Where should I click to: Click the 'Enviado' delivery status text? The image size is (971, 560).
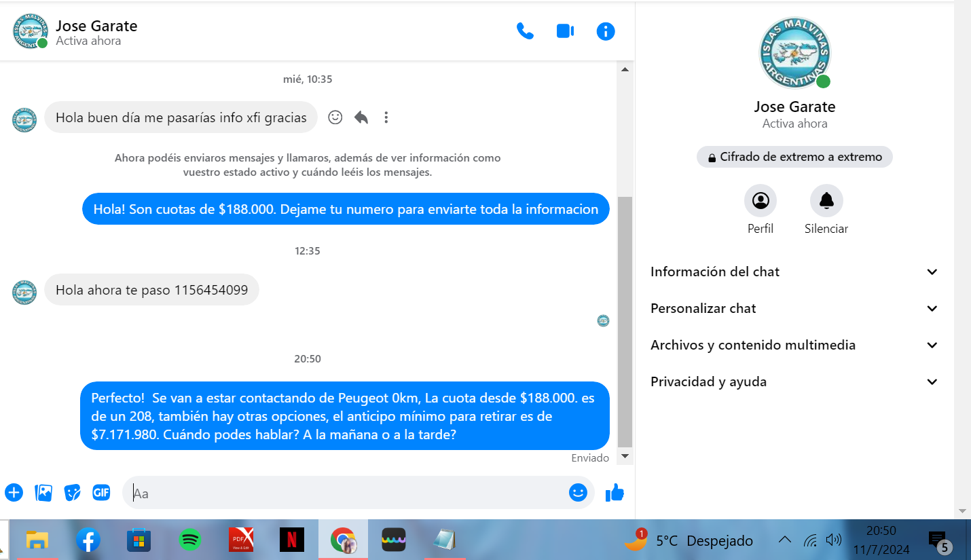pyautogui.click(x=590, y=458)
